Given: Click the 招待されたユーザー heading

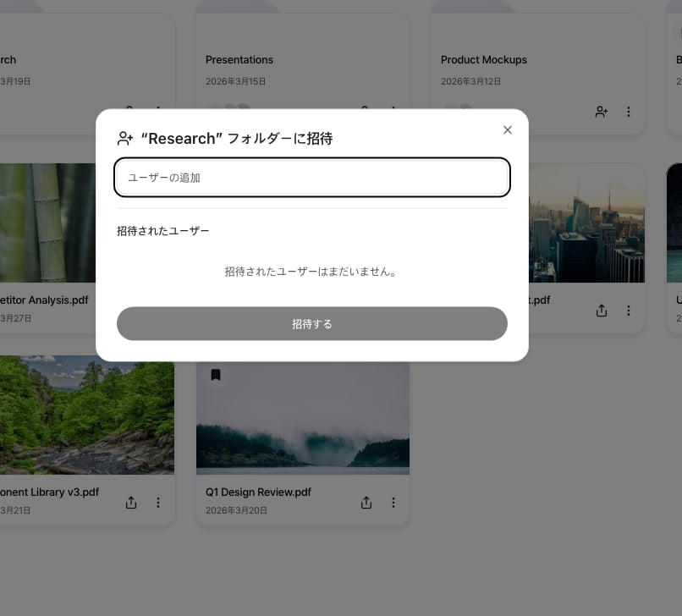Looking at the screenshot, I should point(163,230).
